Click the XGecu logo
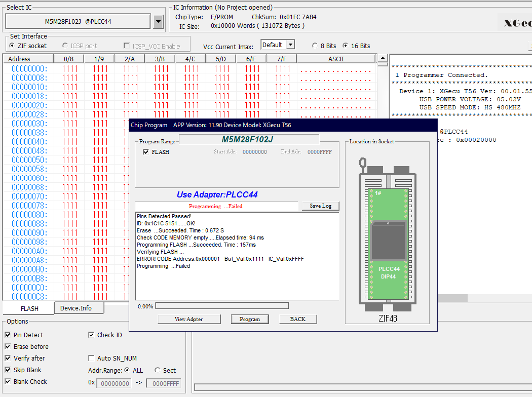This screenshot has height=397, width=532. click(x=517, y=23)
